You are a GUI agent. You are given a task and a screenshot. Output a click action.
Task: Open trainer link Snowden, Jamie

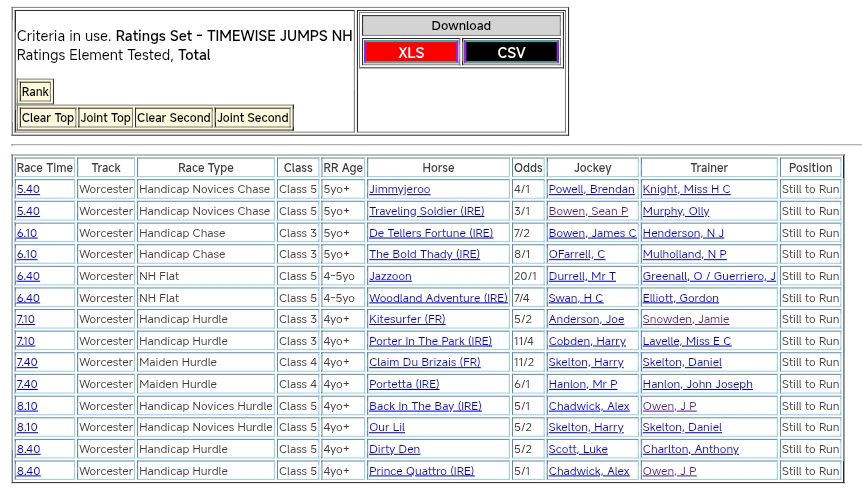(x=685, y=320)
